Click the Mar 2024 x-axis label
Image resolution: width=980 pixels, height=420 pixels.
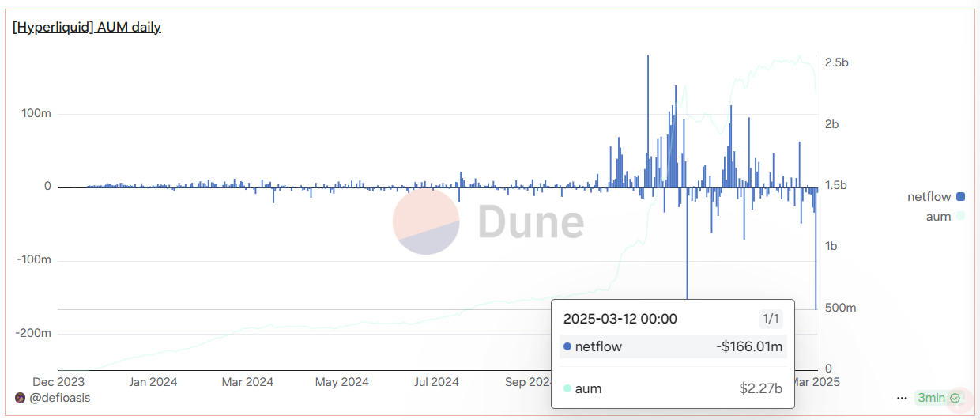point(247,382)
